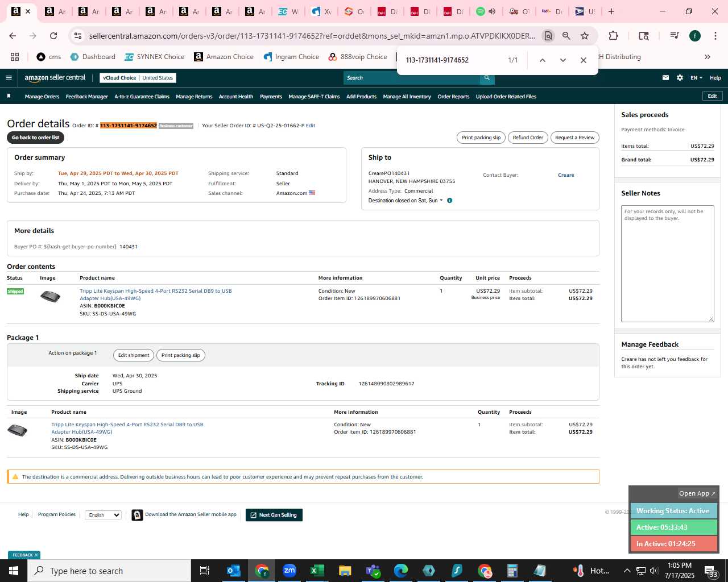Open Outlook from the taskbar
Image resolution: width=728 pixels, height=582 pixels.
234,571
